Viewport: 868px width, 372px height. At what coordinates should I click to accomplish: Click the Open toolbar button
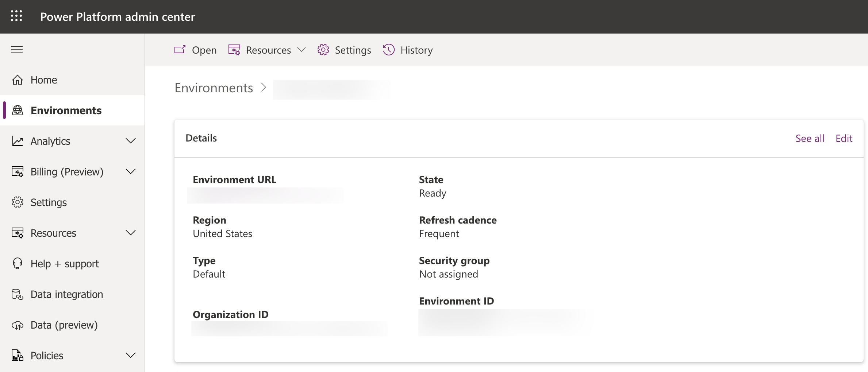[x=196, y=50]
